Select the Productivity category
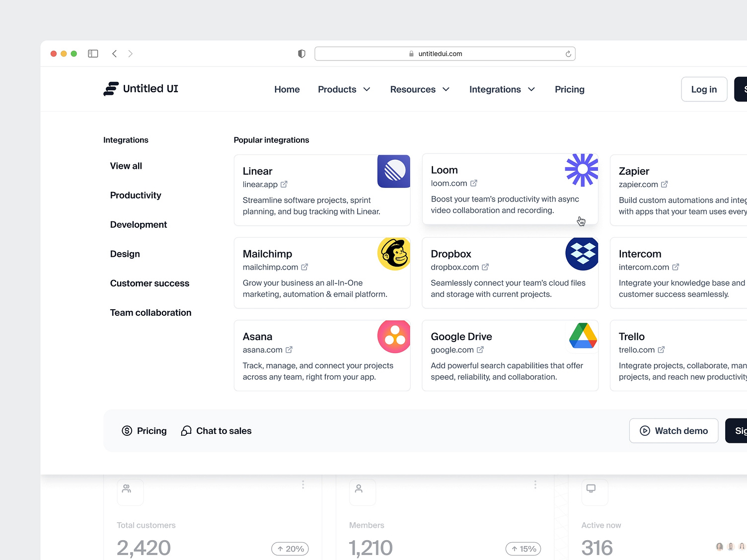Viewport: 747px width, 560px height. coord(136,195)
